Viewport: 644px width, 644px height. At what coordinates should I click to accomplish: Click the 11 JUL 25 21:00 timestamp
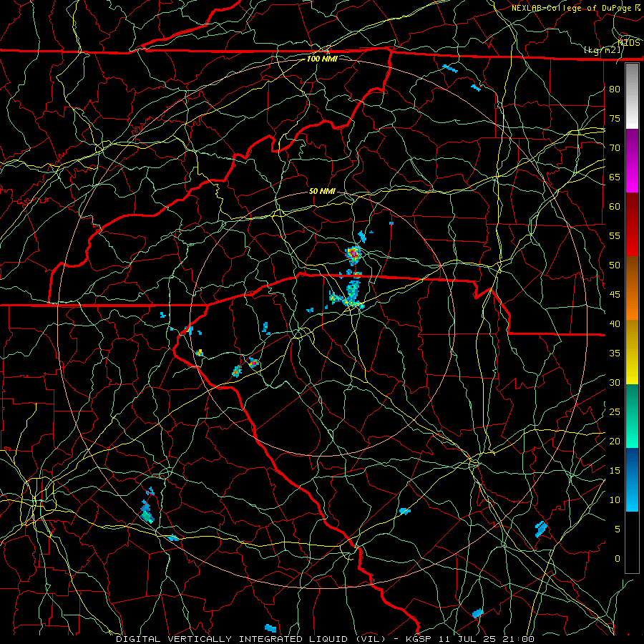(487, 639)
